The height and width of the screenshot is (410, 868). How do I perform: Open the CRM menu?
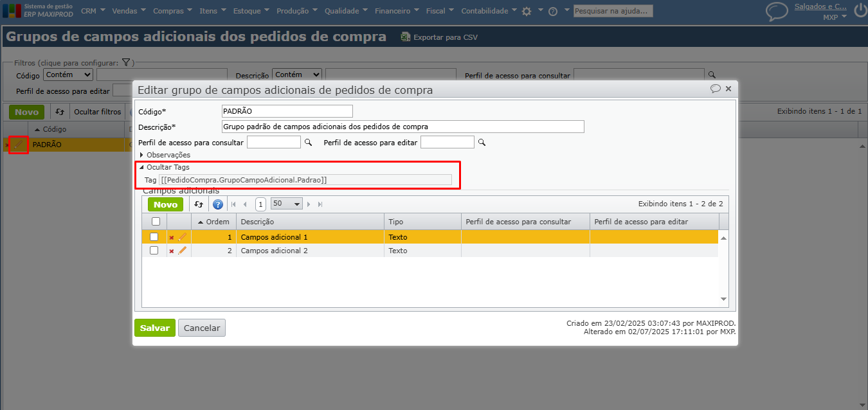click(x=93, y=11)
